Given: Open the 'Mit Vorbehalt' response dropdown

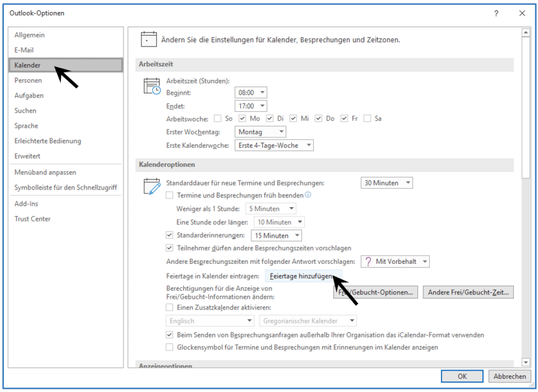Looking at the screenshot, I should click(395, 262).
